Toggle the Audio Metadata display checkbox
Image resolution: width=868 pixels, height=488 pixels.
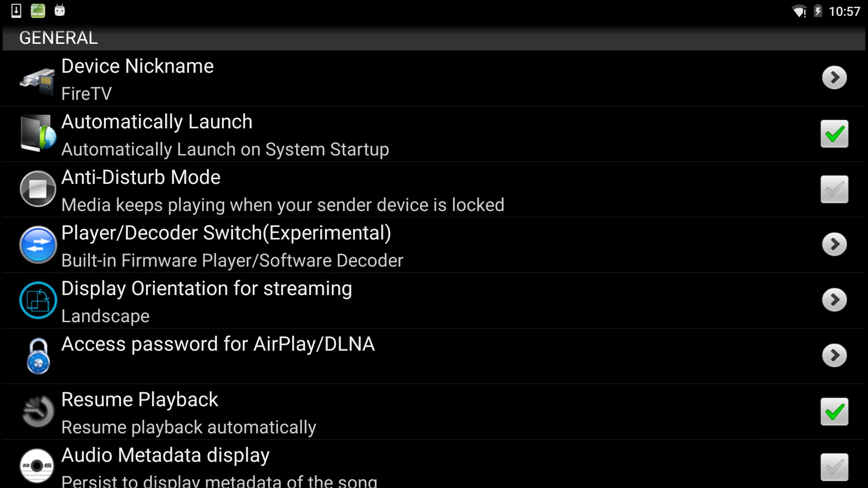[x=834, y=467]
